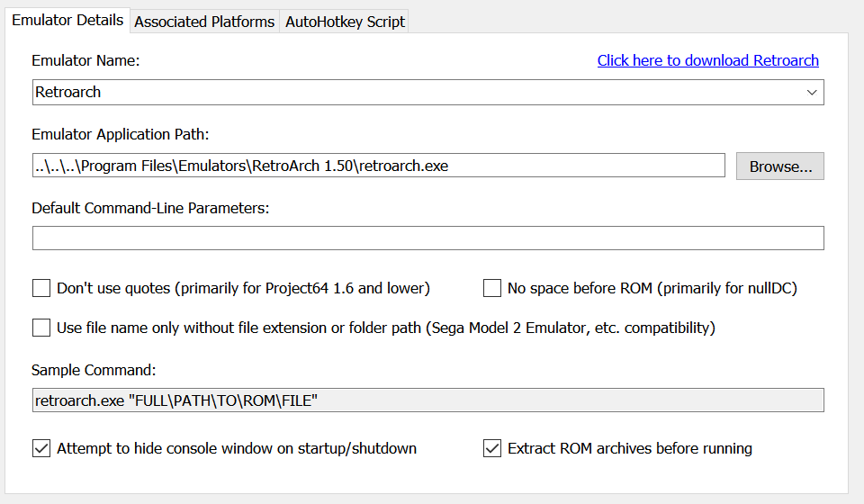864x504 pixels.
Task: Enable the Don't use quotes checkbox
Action: click(41, 288)
